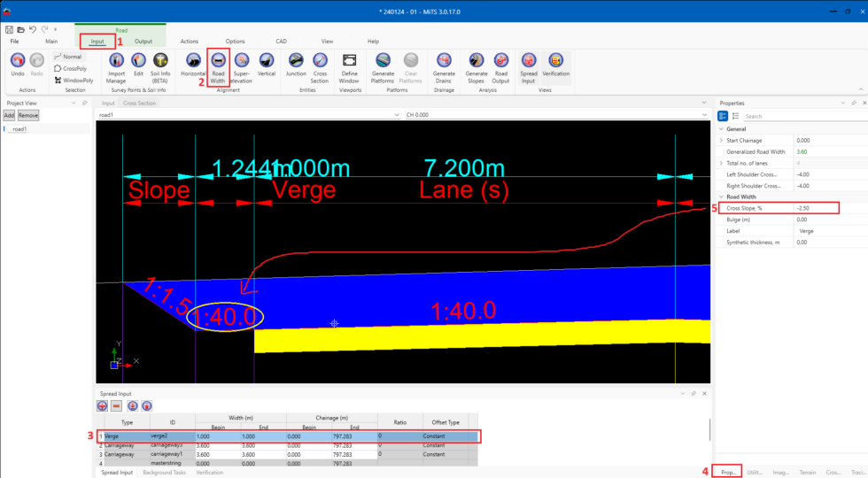
Task: Open the Output ribbon tab
Action: coord(143,42)
